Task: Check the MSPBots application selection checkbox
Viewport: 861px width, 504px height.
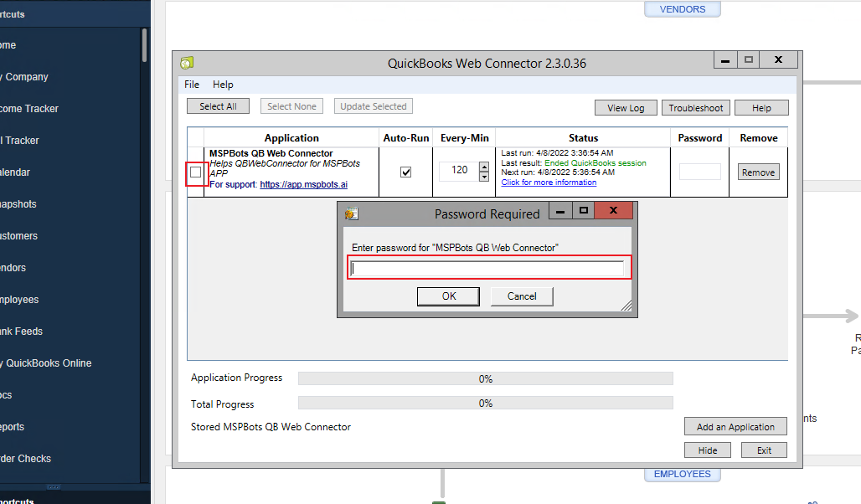Action: 196,172
